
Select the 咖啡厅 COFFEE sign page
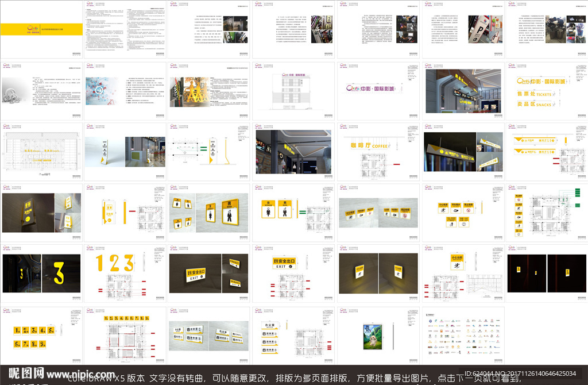[x=378, y=152]
